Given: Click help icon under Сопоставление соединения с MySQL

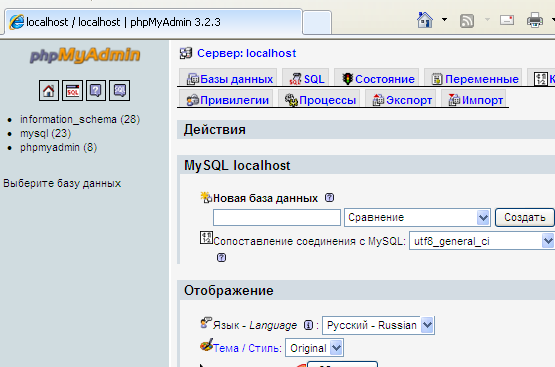Looking at the screenshot, I should coord(221,257).
